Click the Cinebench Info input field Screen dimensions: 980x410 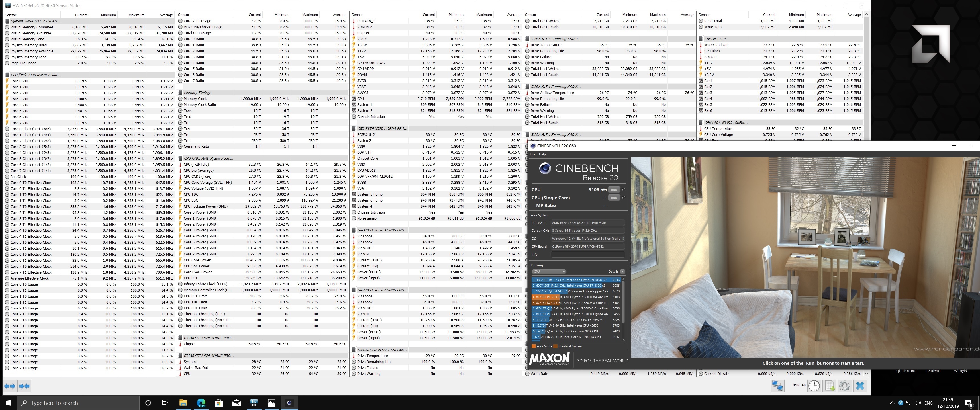tap(587, 255)
